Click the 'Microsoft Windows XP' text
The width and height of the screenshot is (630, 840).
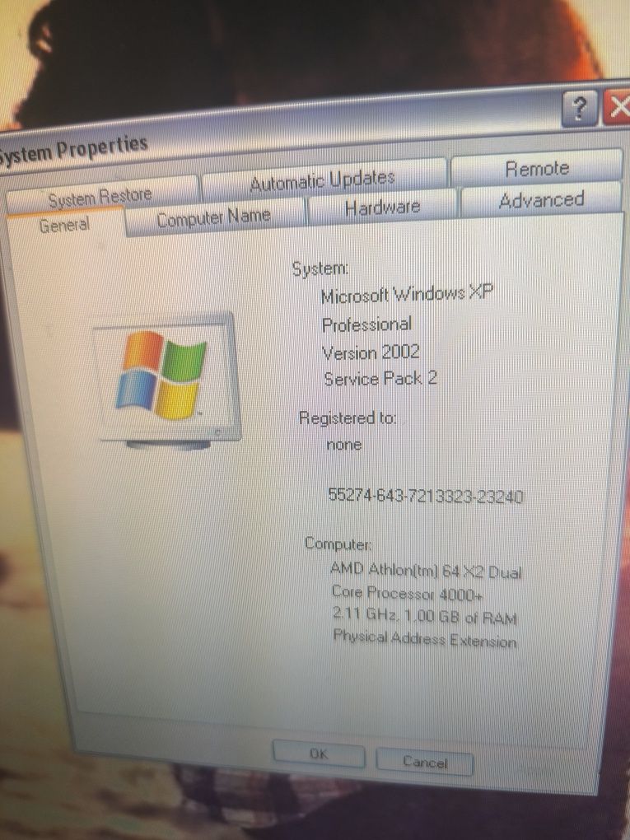(407, 294)
